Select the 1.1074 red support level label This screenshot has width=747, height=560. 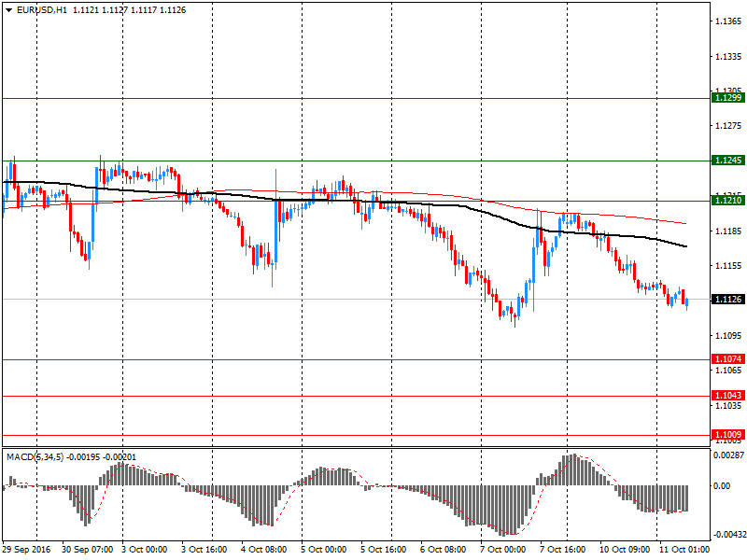728,359
